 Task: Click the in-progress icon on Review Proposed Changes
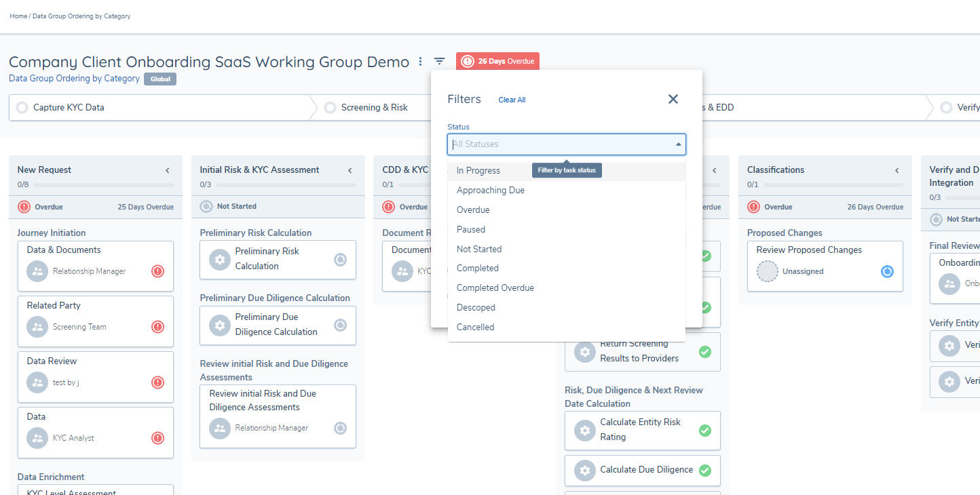tap(887, 271)
